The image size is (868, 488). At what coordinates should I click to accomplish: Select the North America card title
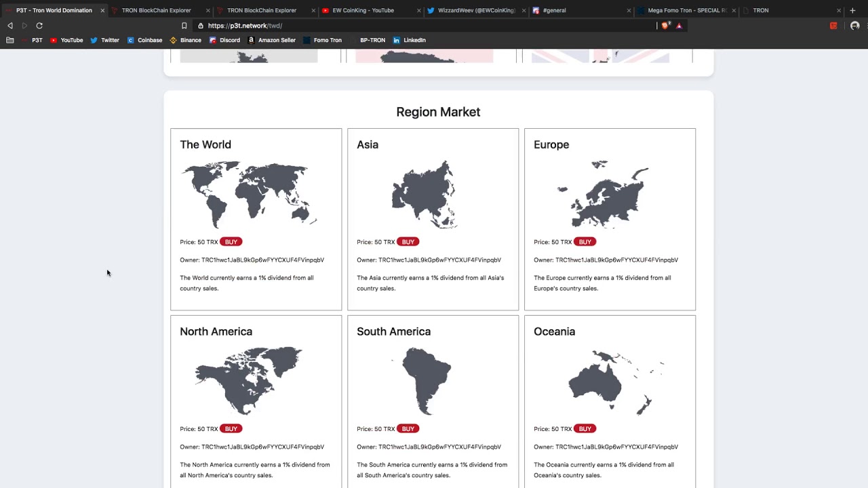(216, 331)
